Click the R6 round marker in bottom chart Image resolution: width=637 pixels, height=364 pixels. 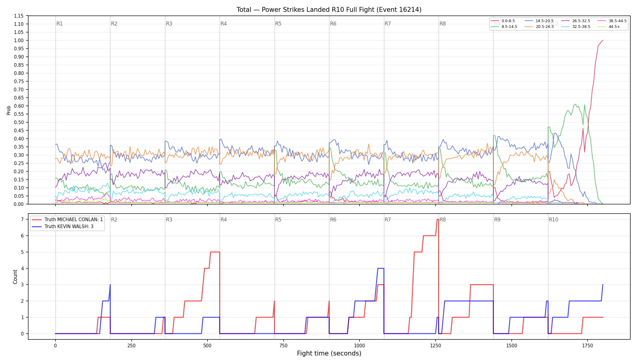[x=333, y=220]
